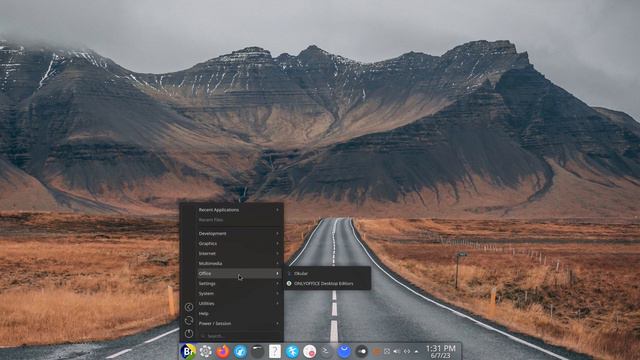Open the Br application launcher icon
Screen dimensions: 640x360
coord(188,351)
